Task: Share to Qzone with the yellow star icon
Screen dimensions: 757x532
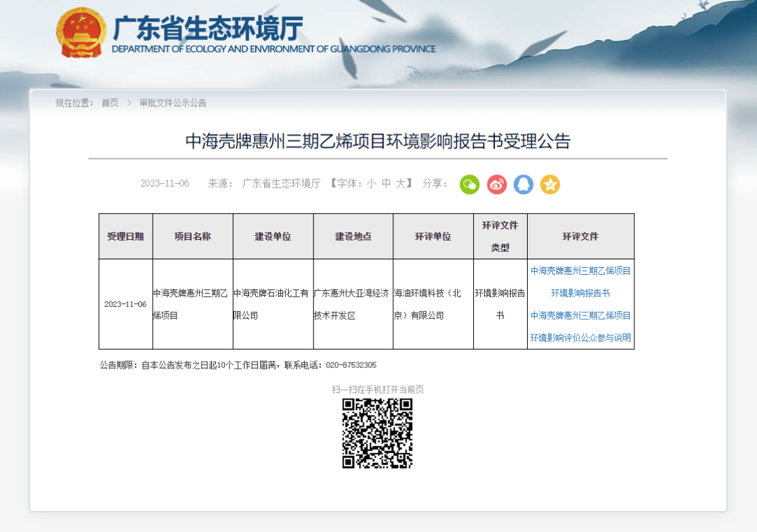Action: [x=550, y=184]
